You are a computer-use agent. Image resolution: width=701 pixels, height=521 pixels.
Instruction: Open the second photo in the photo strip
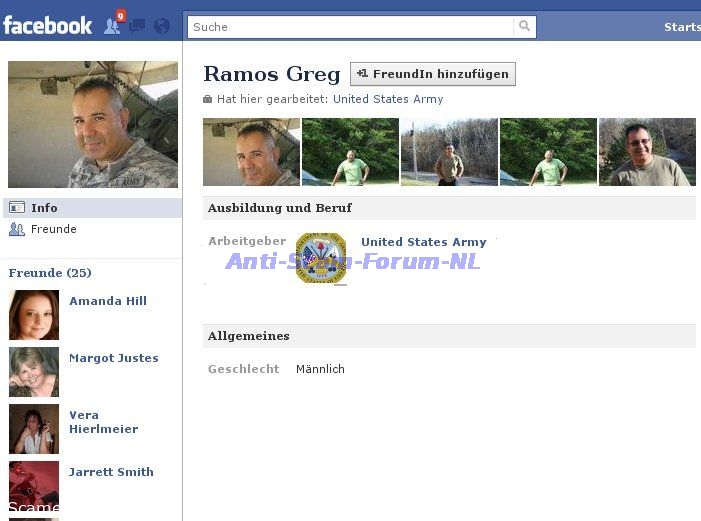coord(350,152)
